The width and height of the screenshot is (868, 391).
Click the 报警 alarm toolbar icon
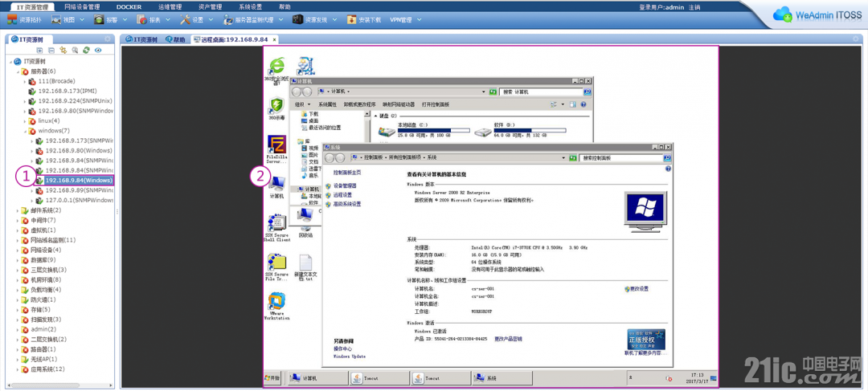[x=99, y=19]
